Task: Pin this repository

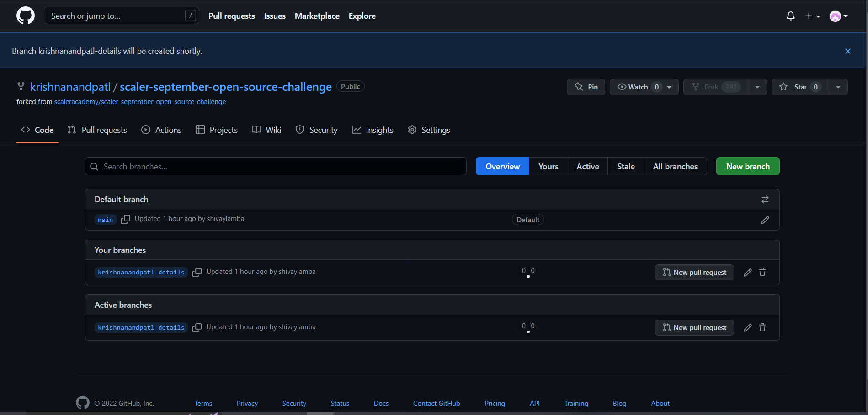Action: (x=586, y=87)
